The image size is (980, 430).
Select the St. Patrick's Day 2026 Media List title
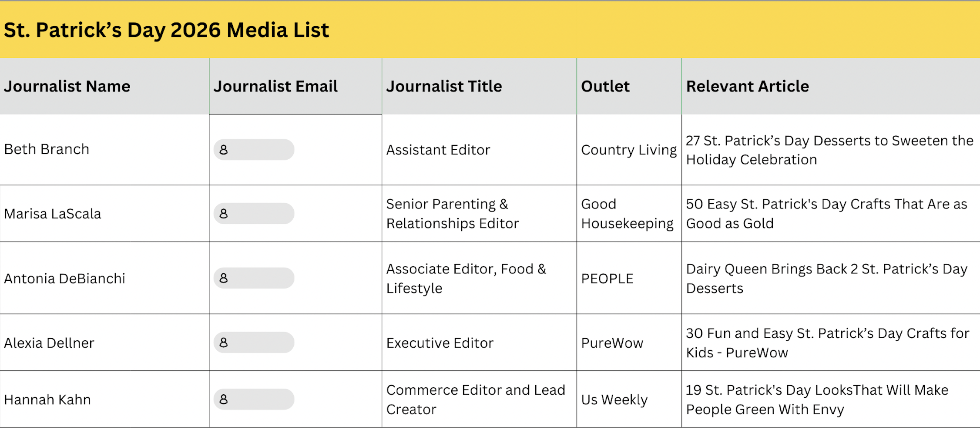point(166,30)
